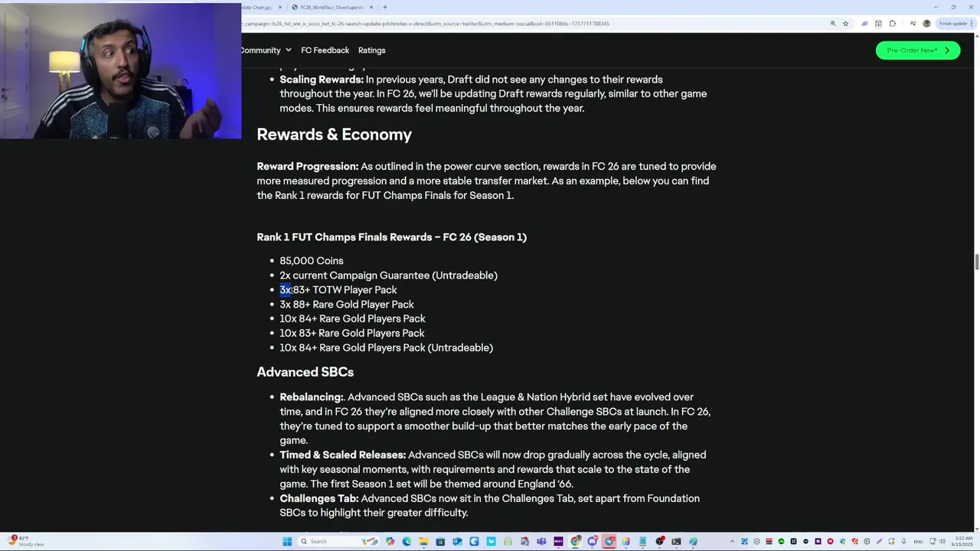Click the 'Scaling Rewards:' bold label
This screenshot has height=551, width=980.
pyautogui.click(x=322, y=80)
